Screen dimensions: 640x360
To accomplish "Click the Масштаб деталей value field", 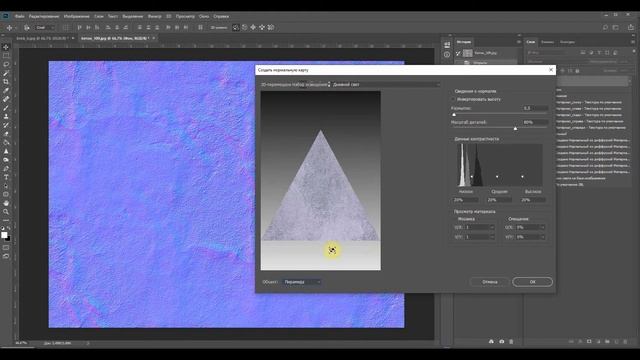I will pyautogui.click(x=535, y=122).
